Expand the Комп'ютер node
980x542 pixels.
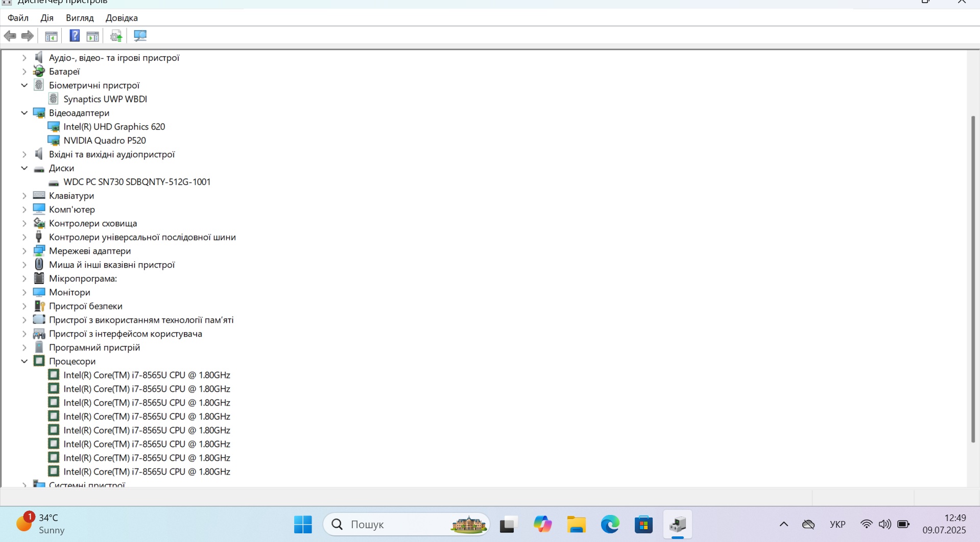tap(24, 209)
